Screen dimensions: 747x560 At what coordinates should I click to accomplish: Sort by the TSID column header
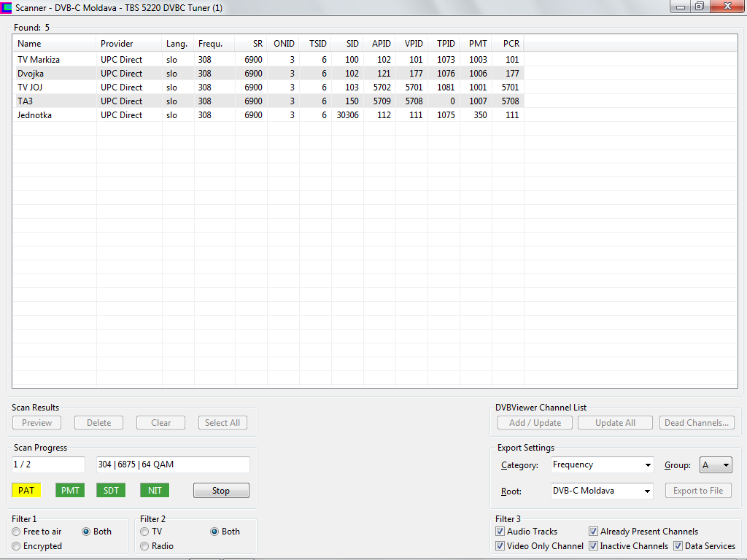click(x=315, y=44)
